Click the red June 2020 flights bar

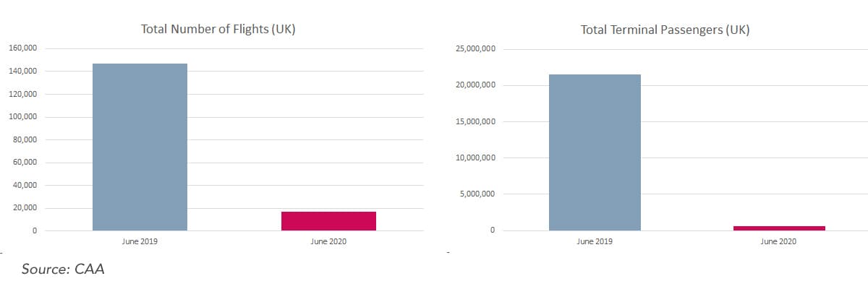pyautogui.click(x=328, y=221)
